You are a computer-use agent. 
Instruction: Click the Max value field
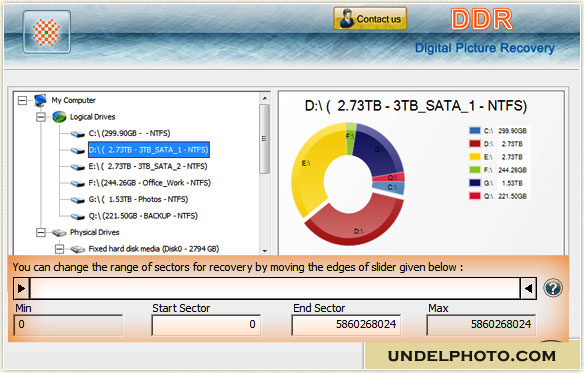tap(481, 325)
